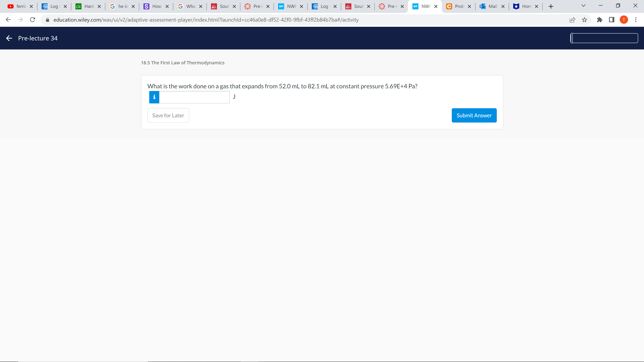The height and width of the screenshot is (362, 644).
Task: Navigate back with browser back arrow
Action: 8,20
